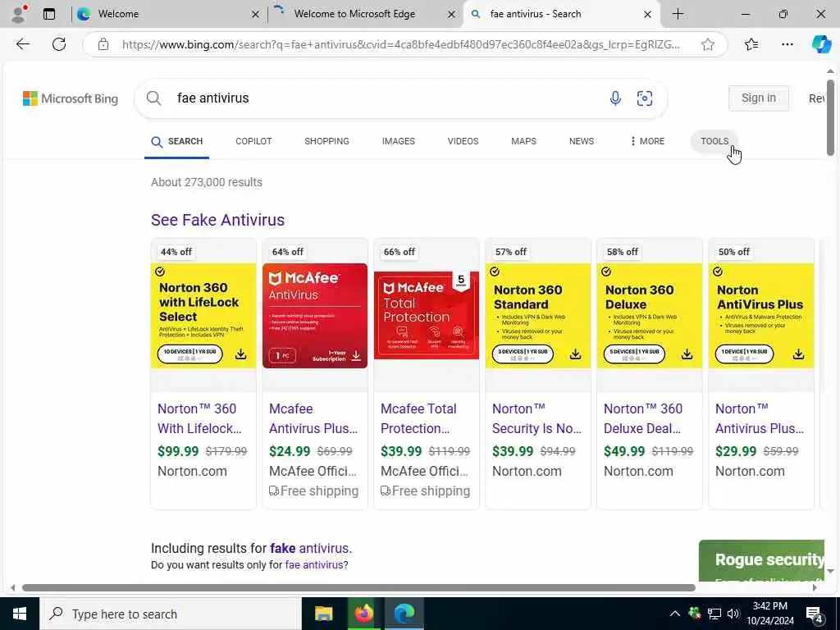The image size is (840, 630).
Task: Open the VIDEOS search tab
Action: pyautogui.click(x=463, y=141)
